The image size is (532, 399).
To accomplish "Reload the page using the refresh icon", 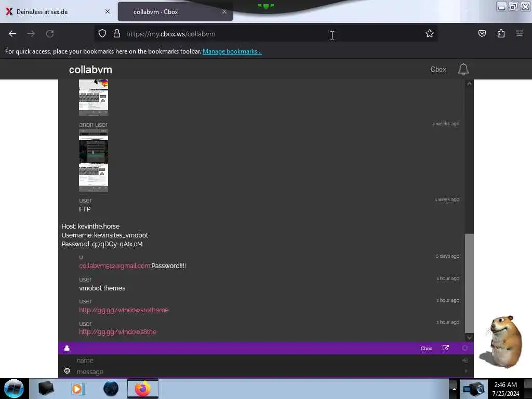I will (50, 34).
